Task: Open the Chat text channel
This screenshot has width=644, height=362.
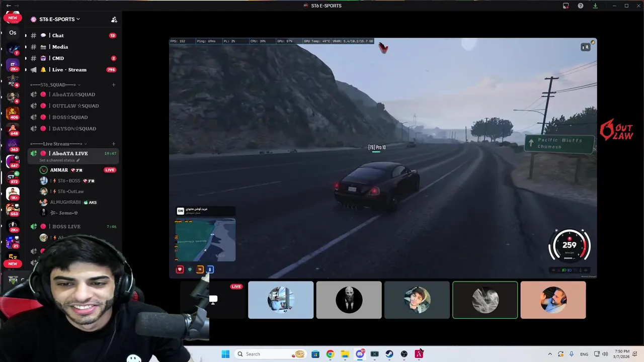Action: coord(73,36)
